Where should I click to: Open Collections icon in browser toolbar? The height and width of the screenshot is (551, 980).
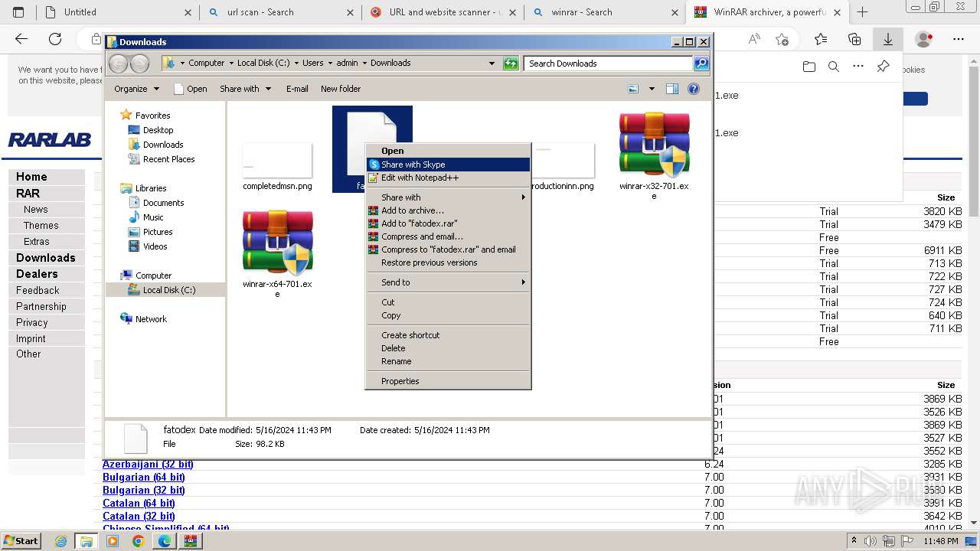pyautogui.click(x=854, y=39)
